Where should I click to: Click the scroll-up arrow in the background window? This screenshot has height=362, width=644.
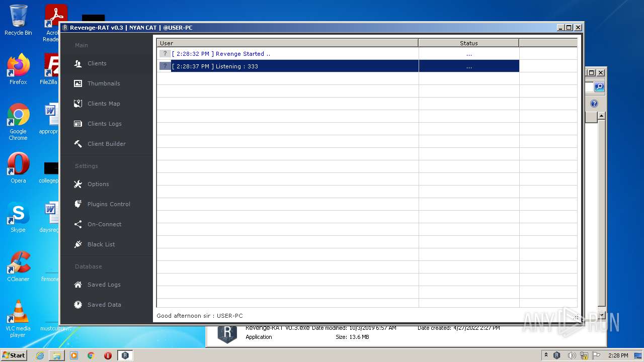point(601,116)
